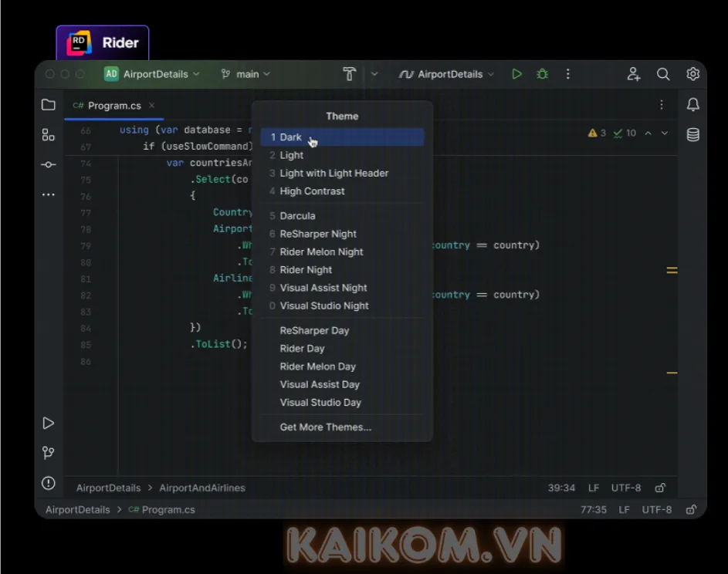Open the Commit tool window icon
728x574 pixels.
click(48, 164)
